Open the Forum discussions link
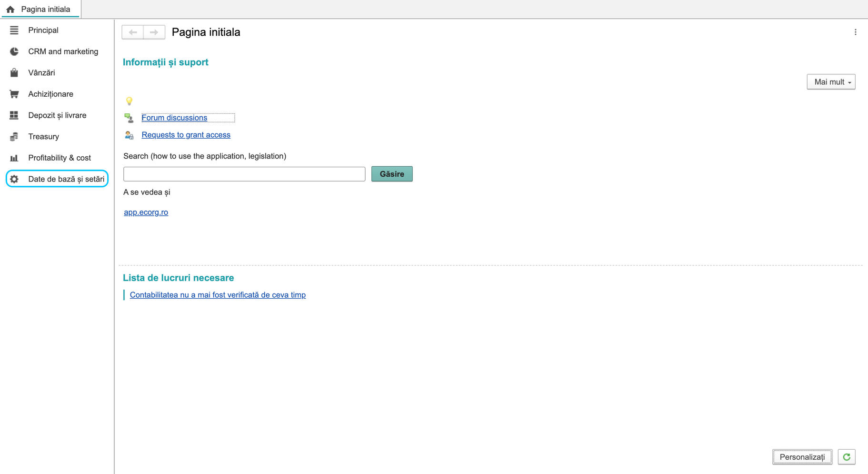 point(174,118)
